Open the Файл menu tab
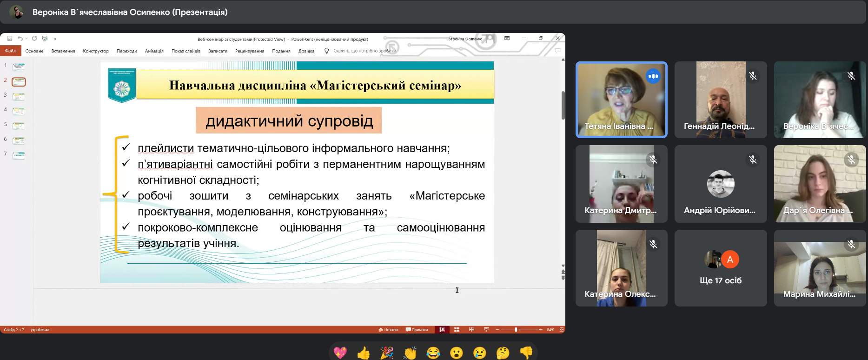Image resolution: width=868 pixels, height=360 pixels. [10, 51]
